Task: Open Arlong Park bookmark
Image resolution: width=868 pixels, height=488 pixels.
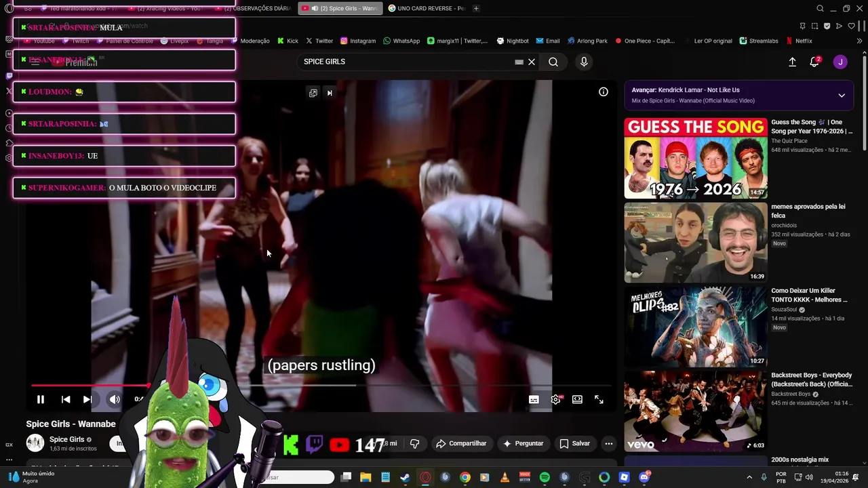Action: tap(587, 41)
